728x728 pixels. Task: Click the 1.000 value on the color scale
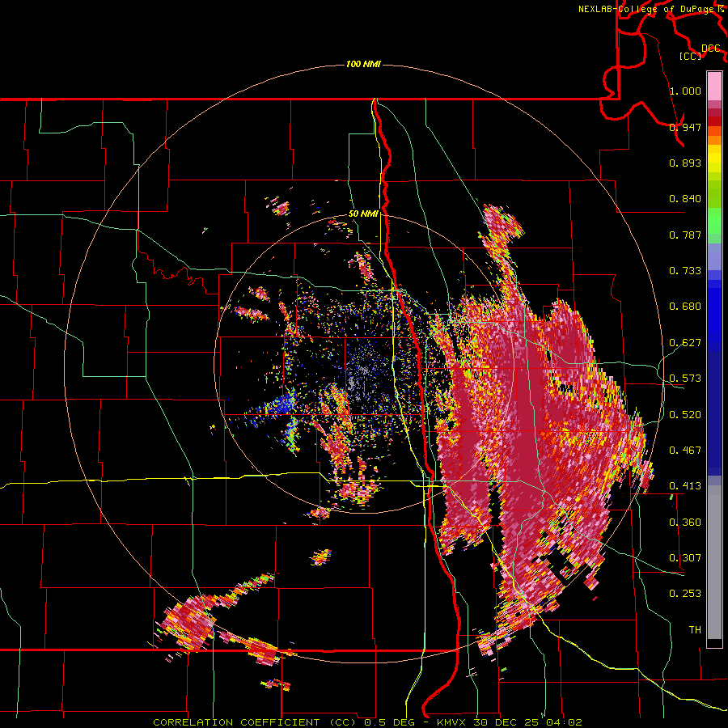[685, 91]
